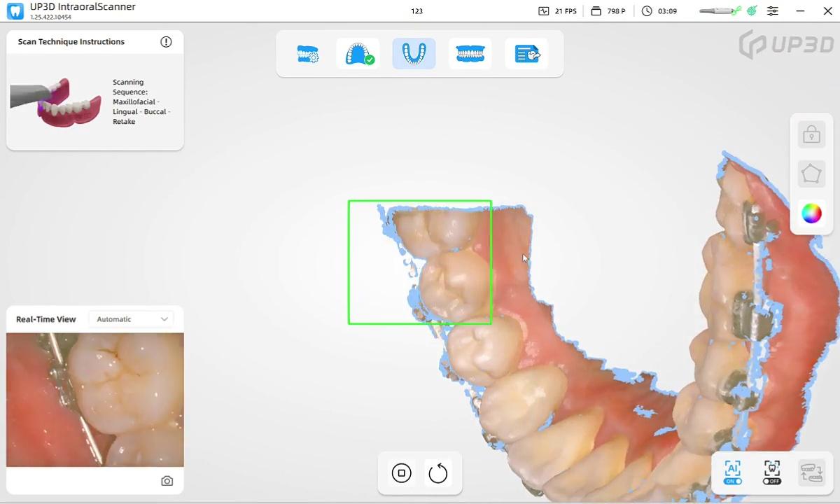Image resolution: width=840 pixels, height=504 pixels.
Task: Select the upper jaw scan step
Action: pyautogui.click(x=358, y=54)
